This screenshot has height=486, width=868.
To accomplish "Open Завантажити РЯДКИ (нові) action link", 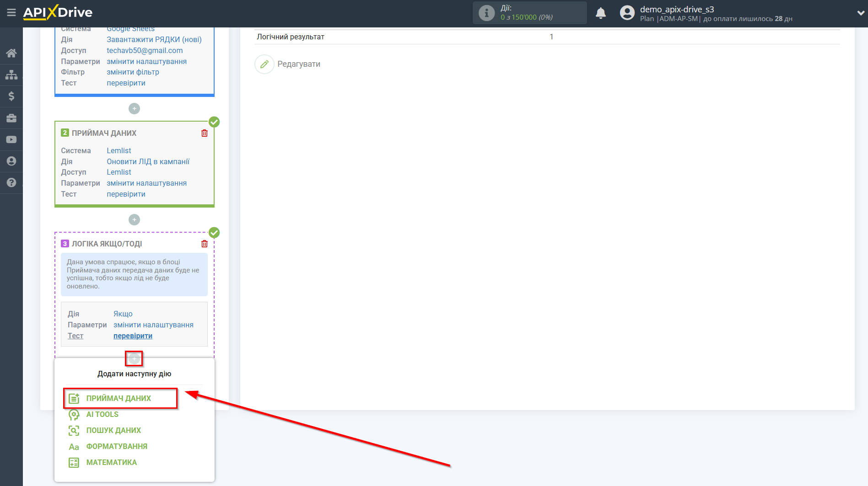I will (x=154, y=39).
